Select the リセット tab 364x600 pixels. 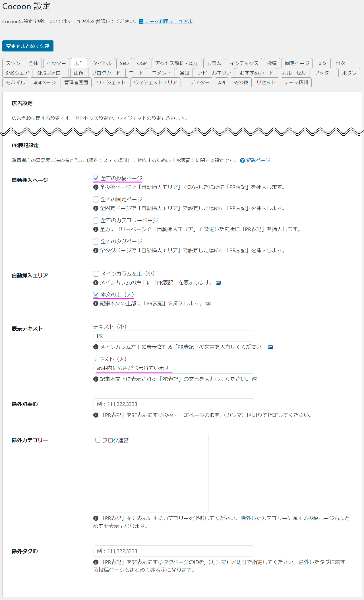[266, 82]
